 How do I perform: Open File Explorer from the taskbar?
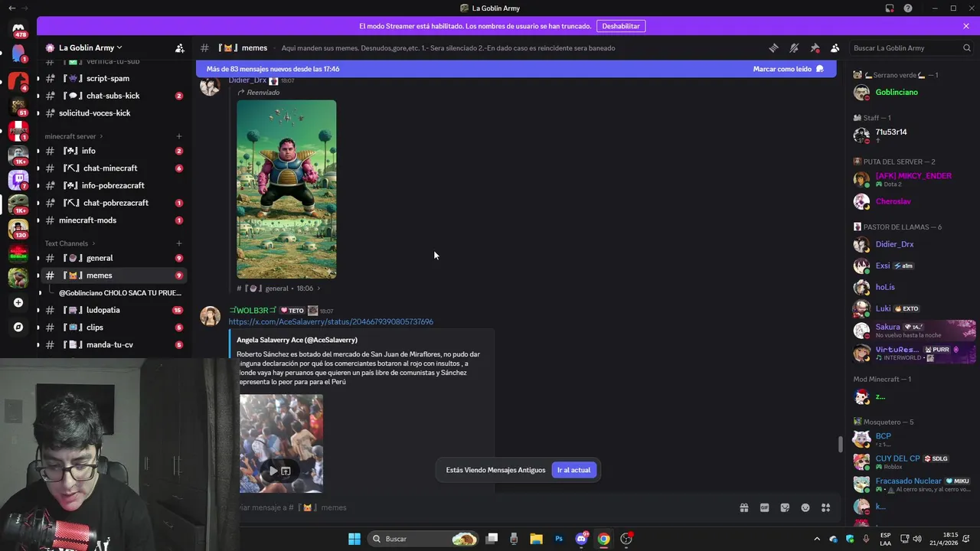536,539
